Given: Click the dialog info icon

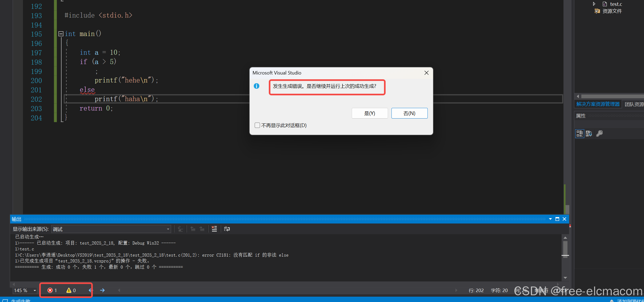Looking at the screenshot, I should pos(257,86).
